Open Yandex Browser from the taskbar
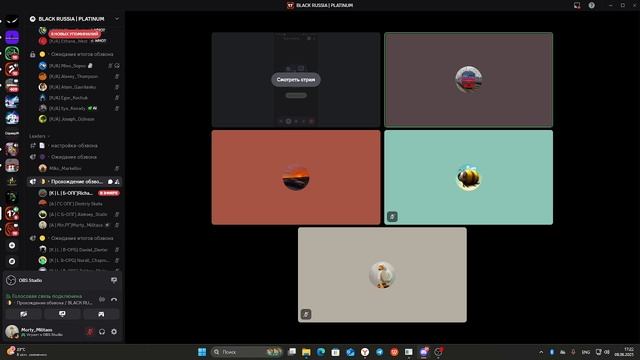 365,352
